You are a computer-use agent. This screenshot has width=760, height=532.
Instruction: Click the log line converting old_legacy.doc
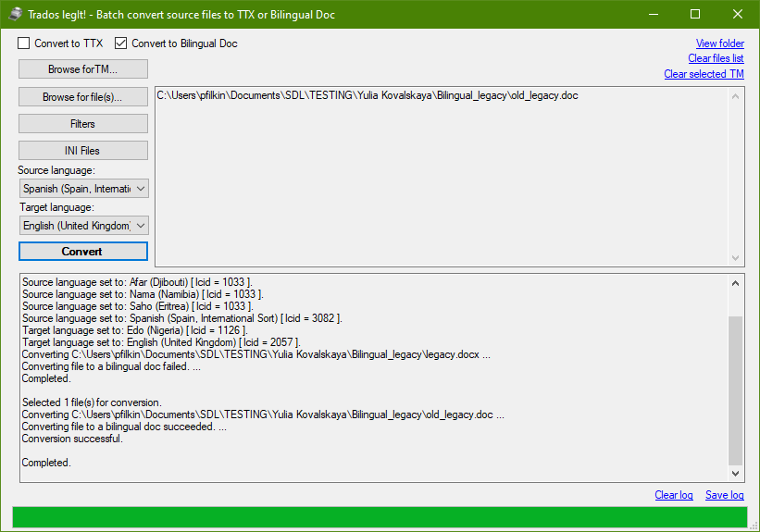(x=263, y=414)
